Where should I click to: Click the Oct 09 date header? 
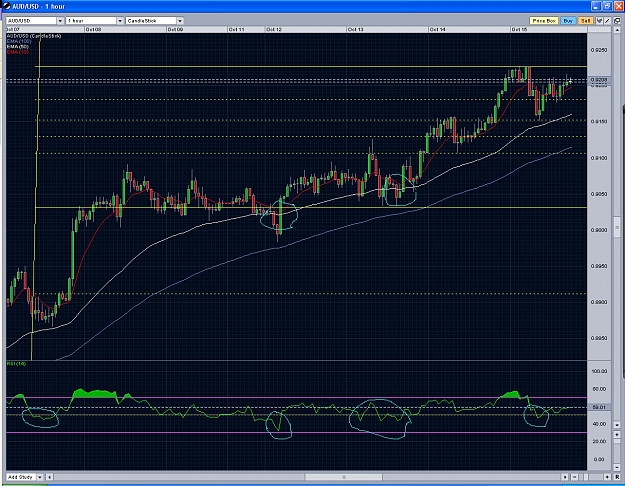click(175, 30)
